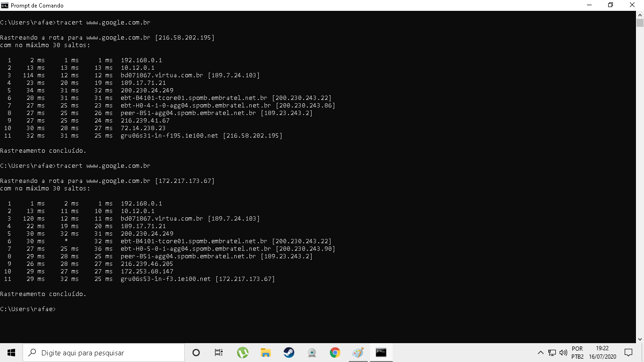The image size is (644, 362).
Task: Click hostname 'gru06s53-in-f3.1e100.net'
Action: click(x=166, y=279)
